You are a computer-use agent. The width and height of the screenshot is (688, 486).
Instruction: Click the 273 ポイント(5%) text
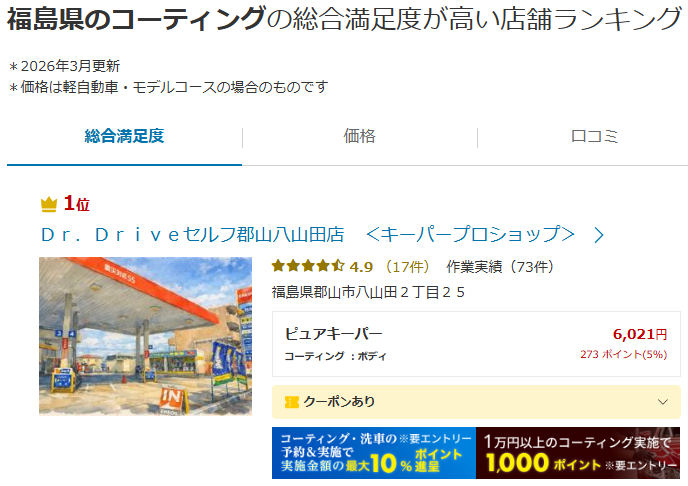(624, 354)
